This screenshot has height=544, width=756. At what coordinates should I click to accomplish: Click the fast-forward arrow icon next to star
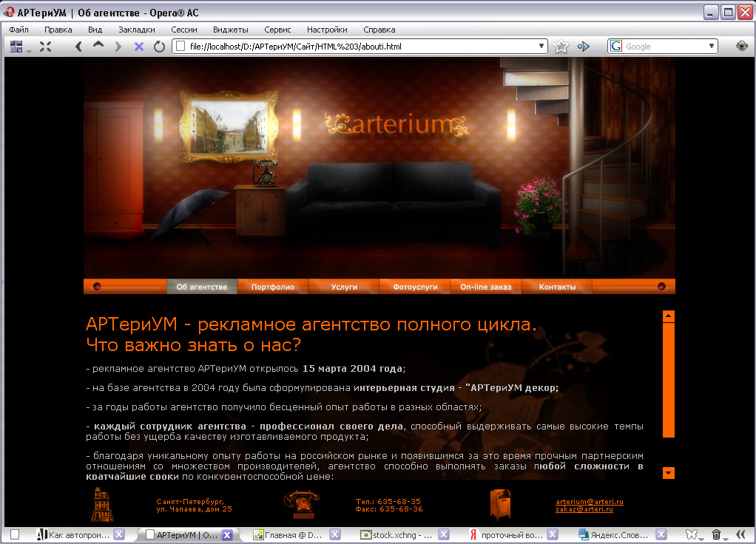tap(584, 47)
